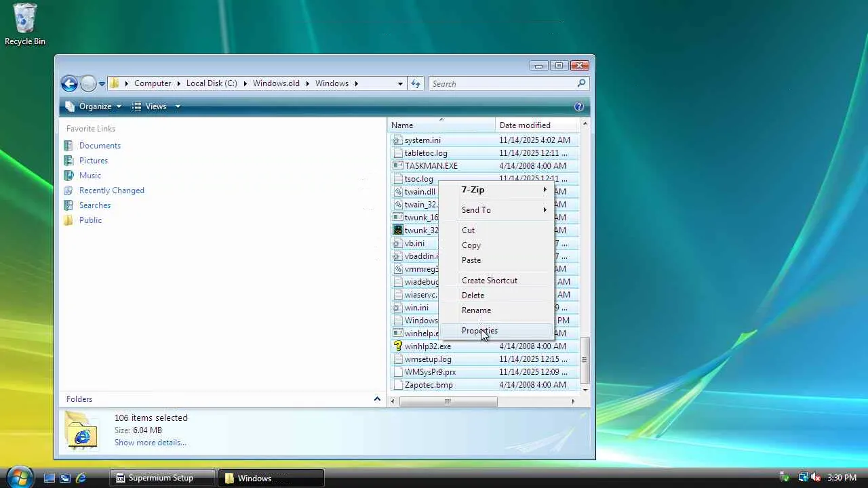The image size is (868, 488).
Task: Click the Windows folder taskbar button
Action: click(271, 478)
